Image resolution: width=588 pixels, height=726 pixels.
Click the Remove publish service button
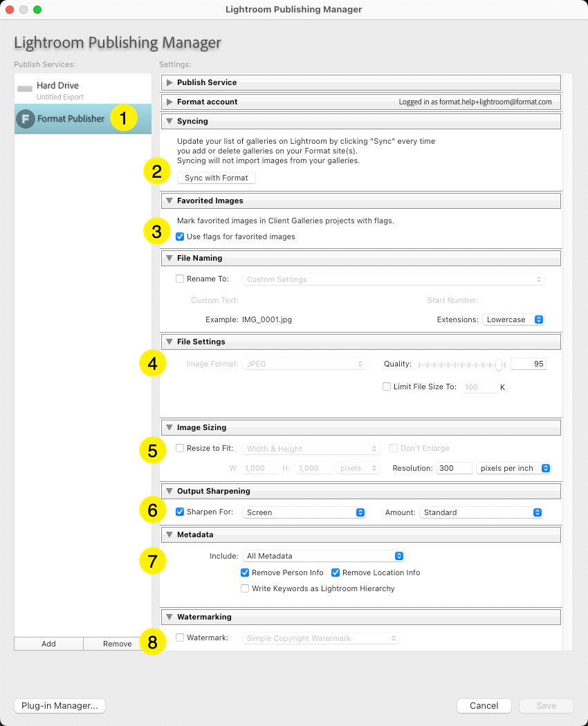click(117, 644)
